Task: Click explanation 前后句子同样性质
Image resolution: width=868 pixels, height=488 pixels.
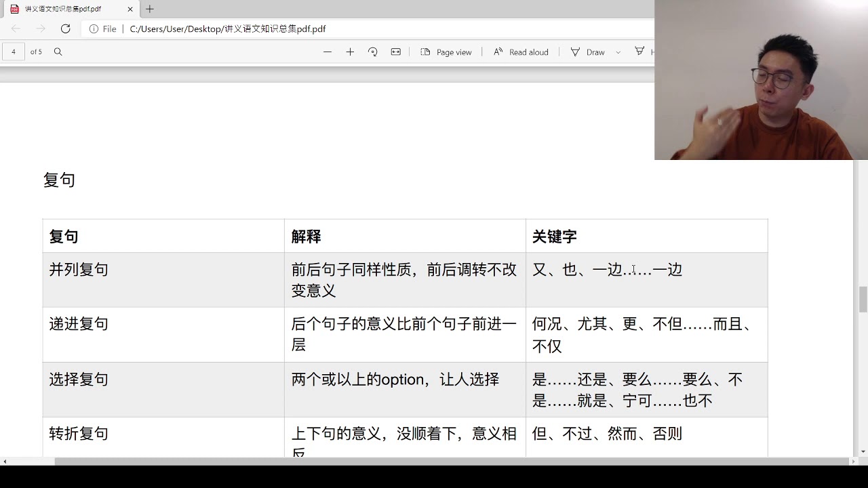Action: pyautogui.click(x=351, y=269)
